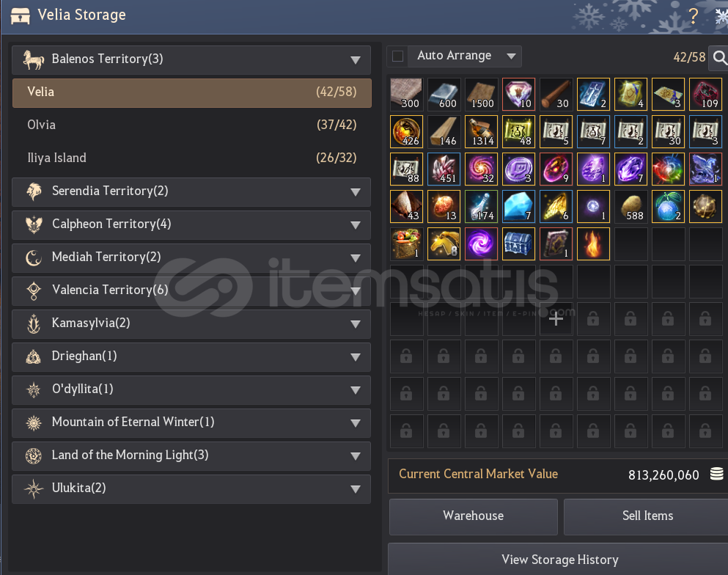Open the Auto Arrange dropdown arrow
728x575 pixels.
coord(511,56)
